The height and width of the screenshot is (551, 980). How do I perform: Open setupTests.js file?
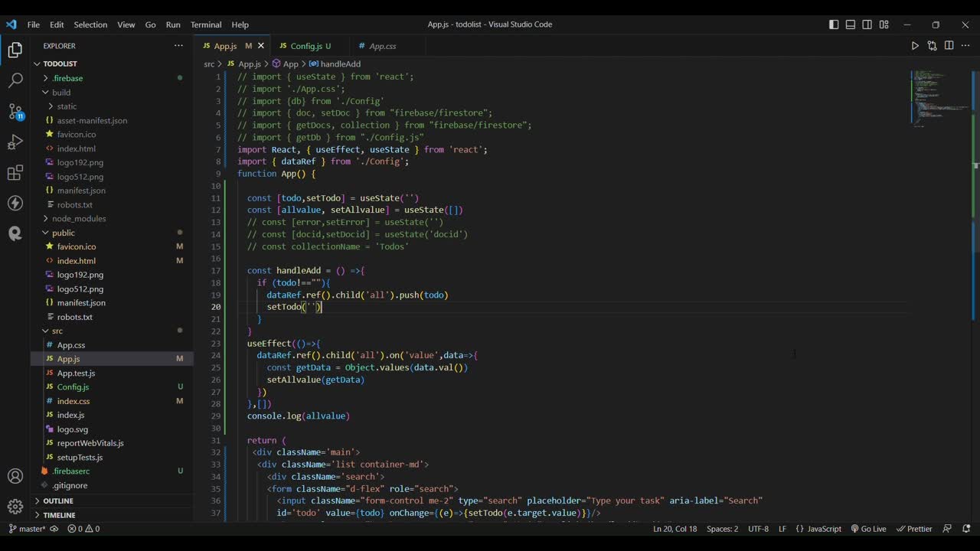80,457
